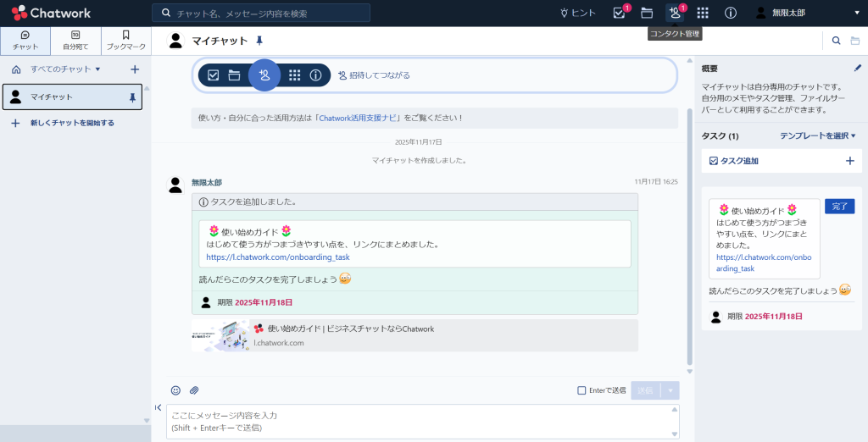Viewport: 868px width, 442px height.
Task: Edit chat overview with pencil icon
Action: [x=857, y=68]
